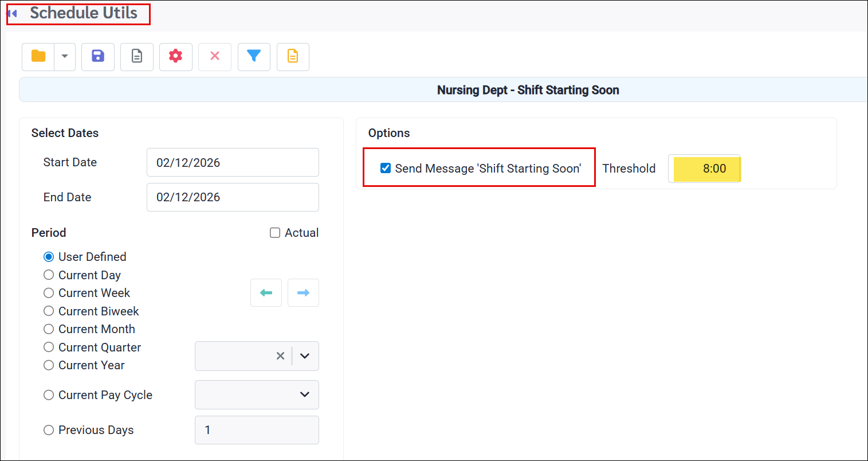Uncheck Send Message 'Shift Starting Soon'

(386, 168)
